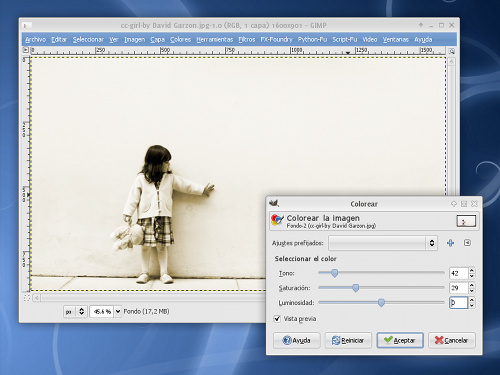Decrease the Saturación value with the down arrow
Screen dimensions: 500x375
[472, 291]
